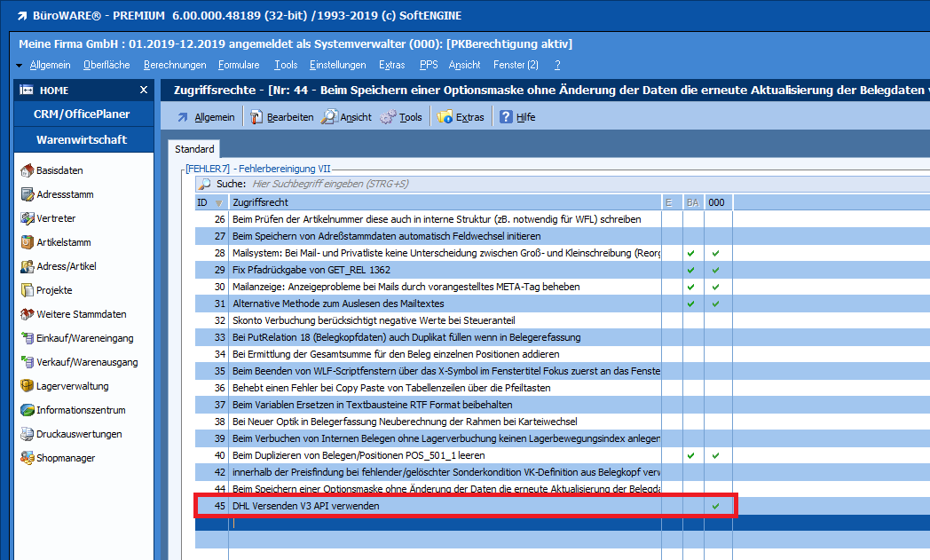The height and width of the screenshot is (560, 930).
Task: Sort by ID column header arrow
Action: [219, 203]
